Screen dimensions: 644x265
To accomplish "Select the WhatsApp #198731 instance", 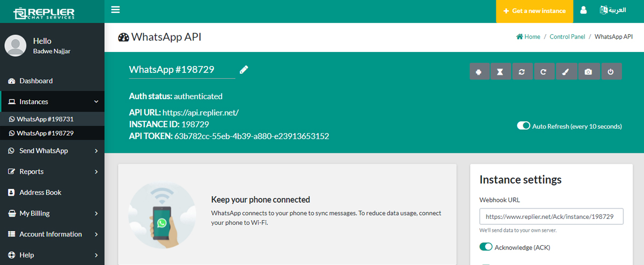I will point(45,119).
